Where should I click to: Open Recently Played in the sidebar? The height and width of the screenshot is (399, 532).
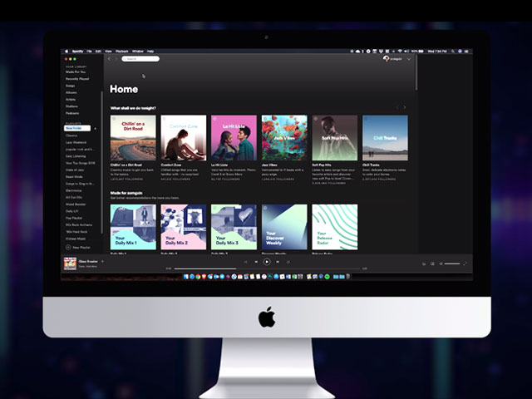tap(77, 79)
